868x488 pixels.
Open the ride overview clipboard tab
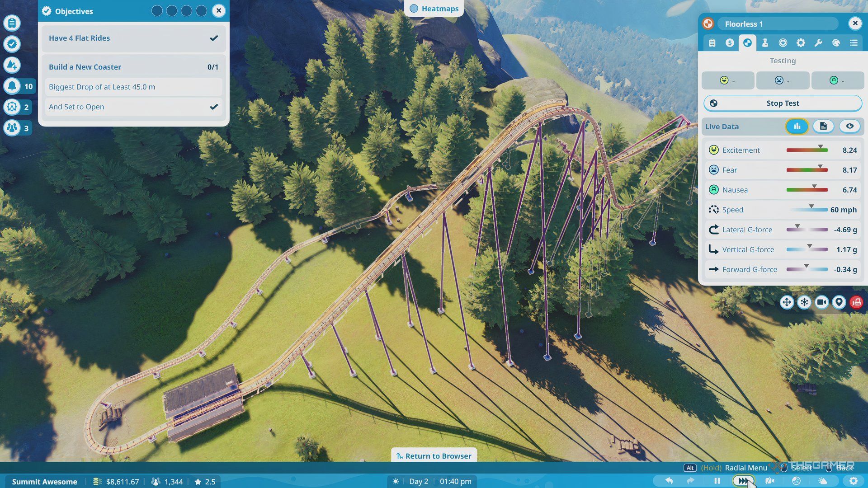tap(712, 42)
